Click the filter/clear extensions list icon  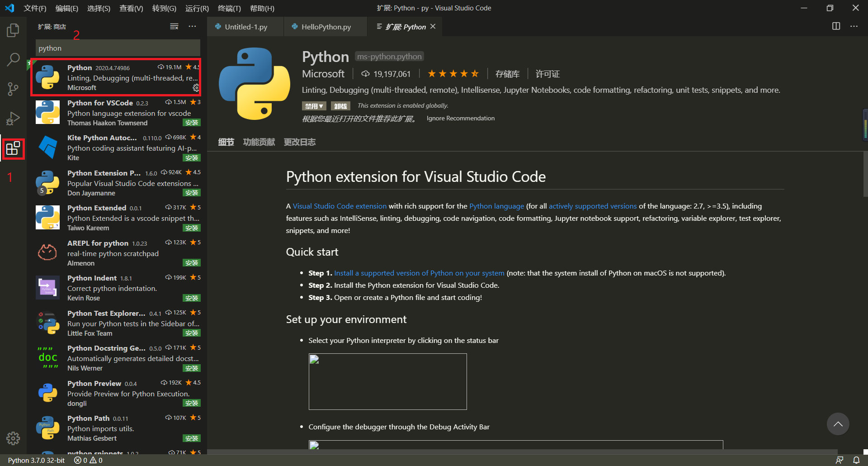tap(174, 26)
